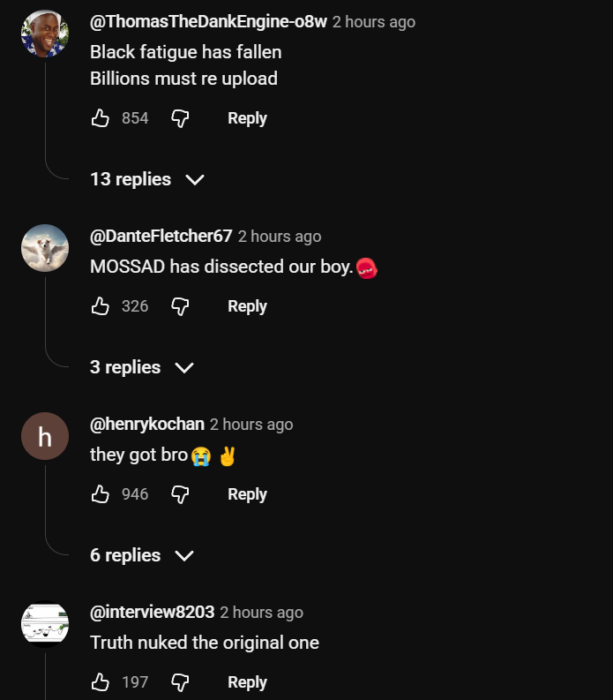Dislike @interview8203's comment
Image resolution: width=613 pixels, height=700 pixels.
(x=180, y=682)
